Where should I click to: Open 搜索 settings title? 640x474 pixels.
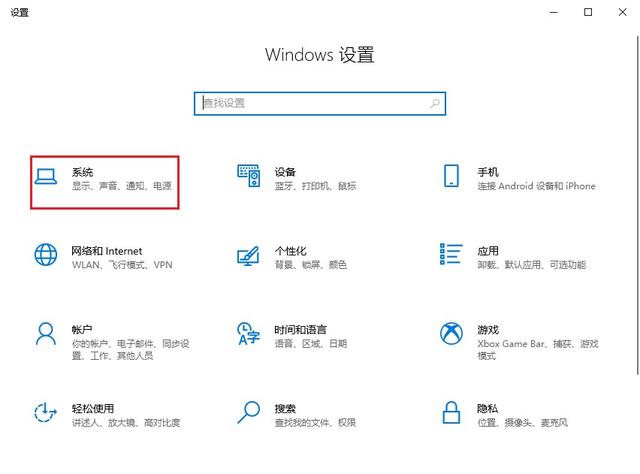(285, 408)
